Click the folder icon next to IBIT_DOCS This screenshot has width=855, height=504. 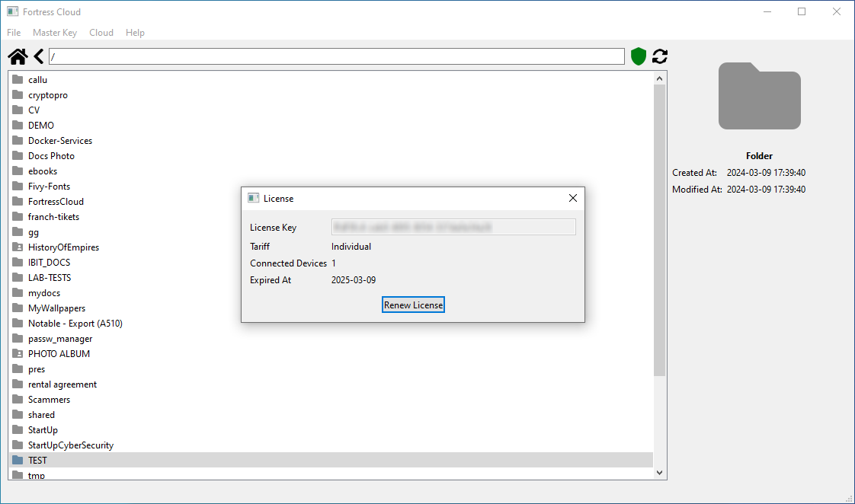pyautogui.click(x=18, y=262)
